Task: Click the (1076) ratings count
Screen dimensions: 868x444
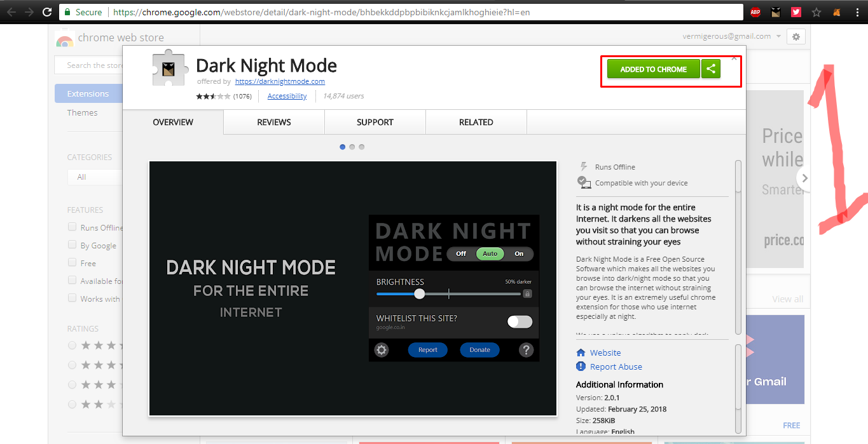Action: tap(242, 97)
